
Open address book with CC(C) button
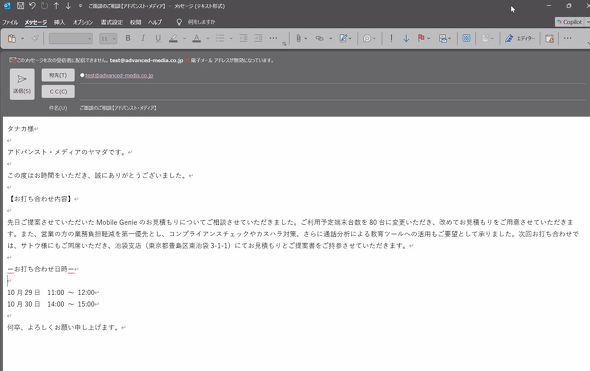(x=58, y=91)
